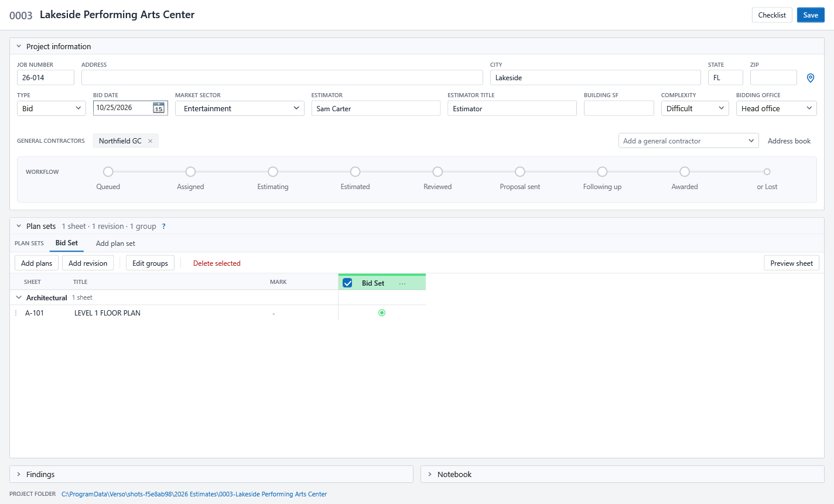Image resolution: width=834 pixels, height=504 pixels.
Task: Set workflow stage to Proposal sent
Action: click(x=520, y=172)
